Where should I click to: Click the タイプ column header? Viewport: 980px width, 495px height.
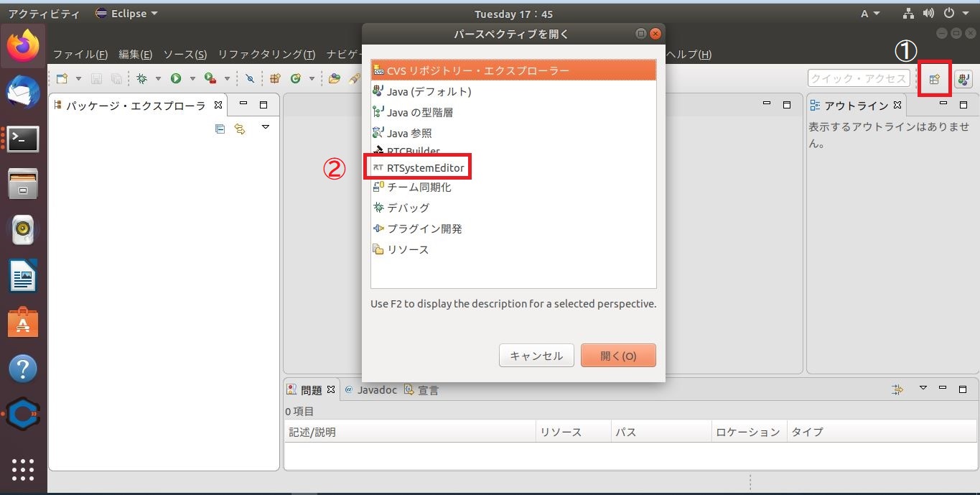[882, 432]
